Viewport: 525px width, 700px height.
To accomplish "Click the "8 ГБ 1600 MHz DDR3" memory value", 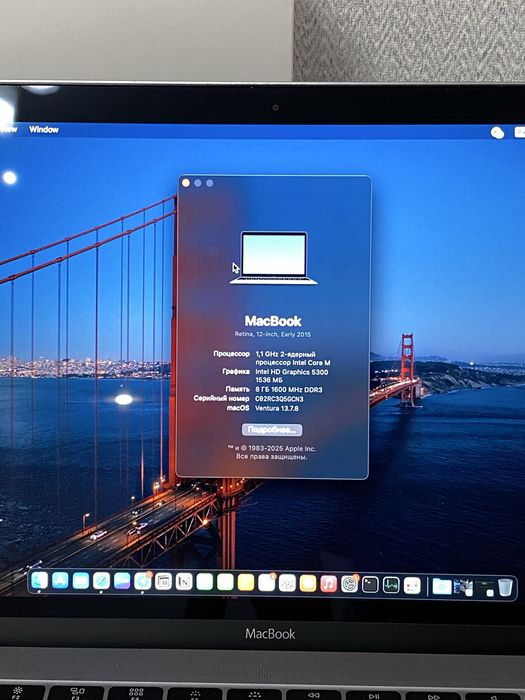I will pyautogui.click(x=288, y=390).
